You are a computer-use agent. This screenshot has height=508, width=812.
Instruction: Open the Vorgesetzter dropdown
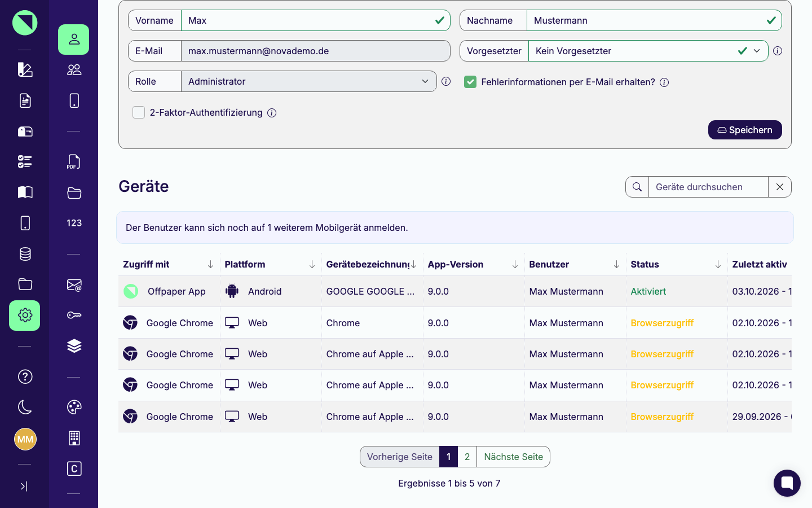pos(648,51)
